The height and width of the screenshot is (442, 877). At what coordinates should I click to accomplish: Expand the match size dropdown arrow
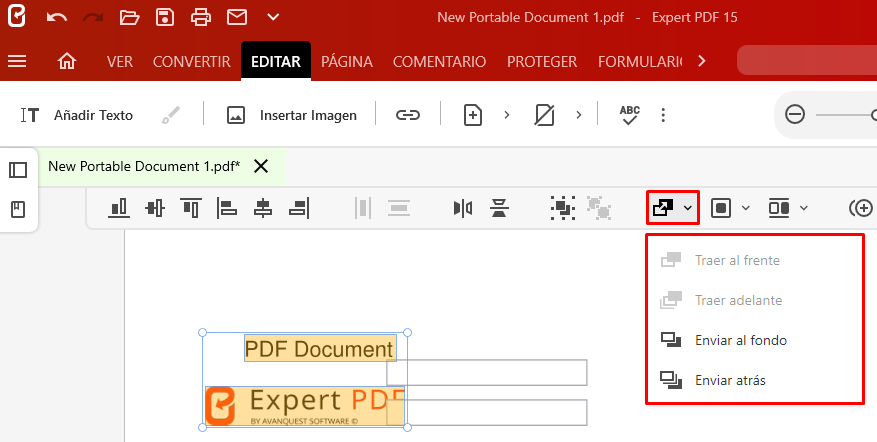click(x=804, y=208)
